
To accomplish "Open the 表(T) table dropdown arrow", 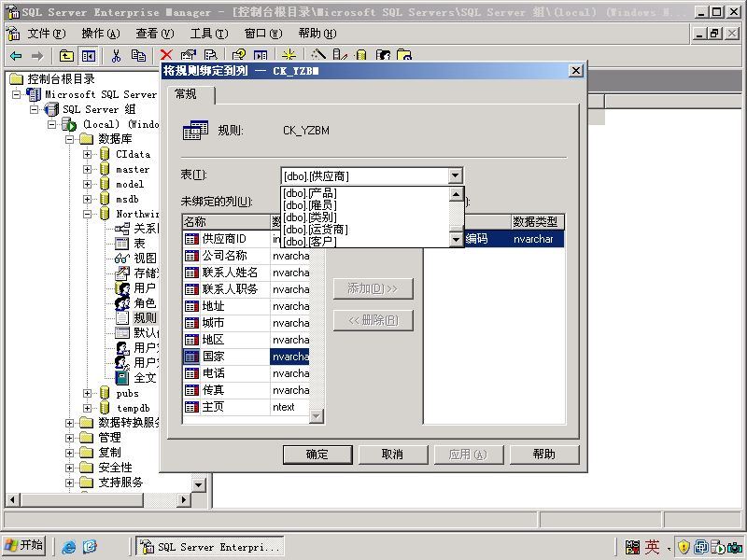I will (456, 175).
